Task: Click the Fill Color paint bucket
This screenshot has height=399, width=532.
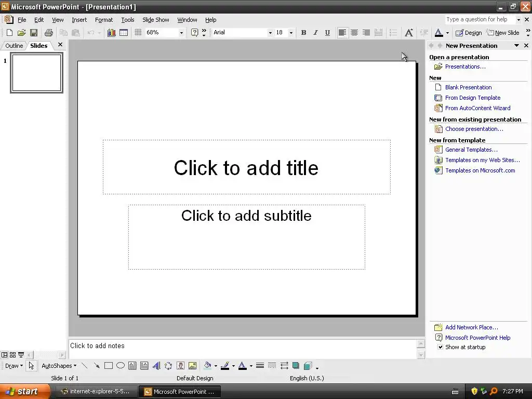Action: [207, 366]
